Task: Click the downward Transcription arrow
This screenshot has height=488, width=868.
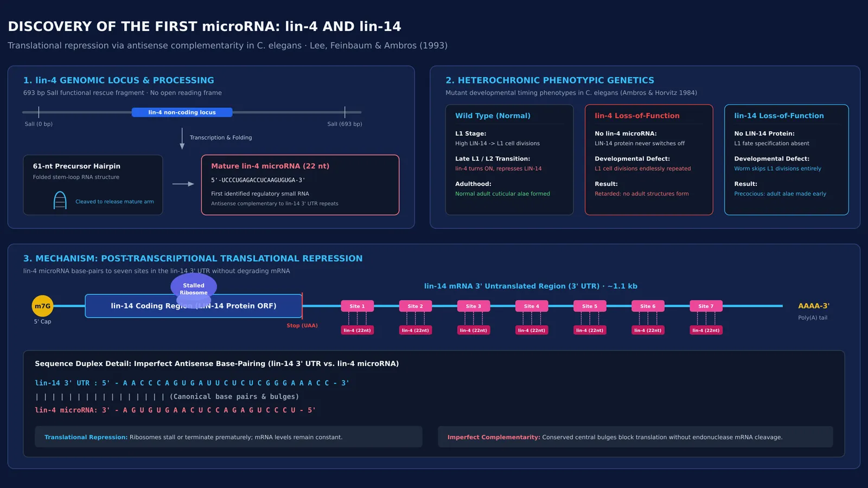Action: [x=182, y=139]
